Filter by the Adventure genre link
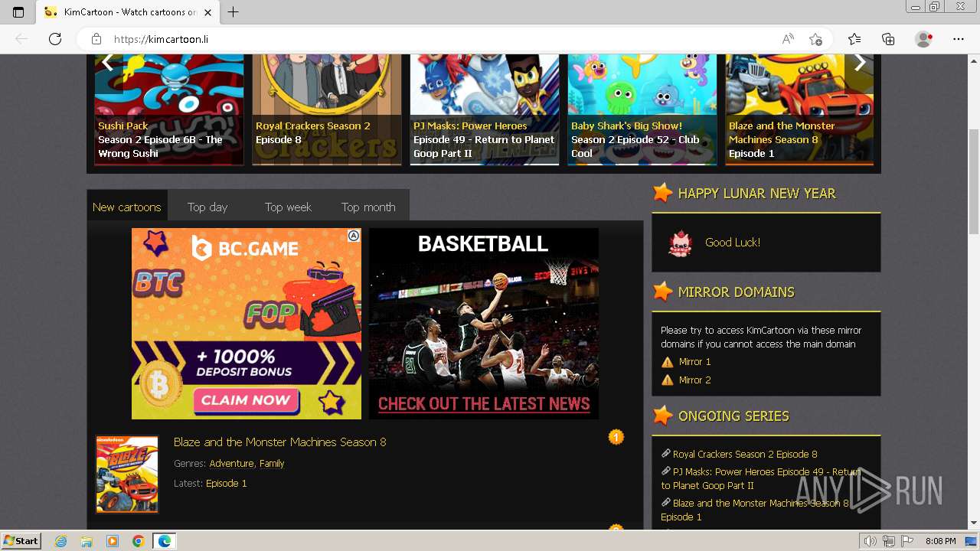This screenshot has width=980, height=551. pyautogui.click(x=231, y=463)
